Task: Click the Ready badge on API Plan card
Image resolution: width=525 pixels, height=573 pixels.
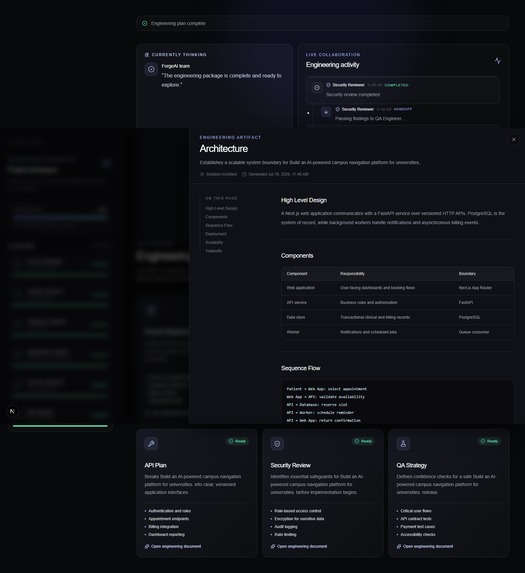Action: (237, 441)
